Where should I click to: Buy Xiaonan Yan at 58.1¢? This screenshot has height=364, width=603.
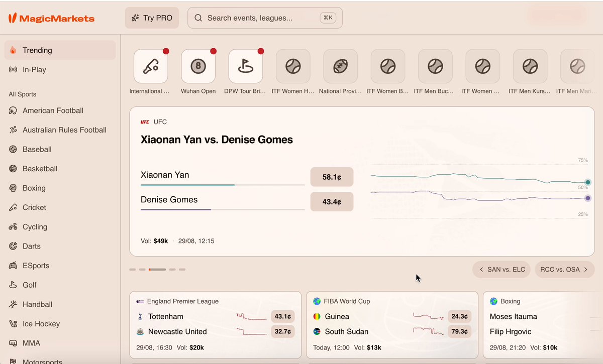[332, 177]
